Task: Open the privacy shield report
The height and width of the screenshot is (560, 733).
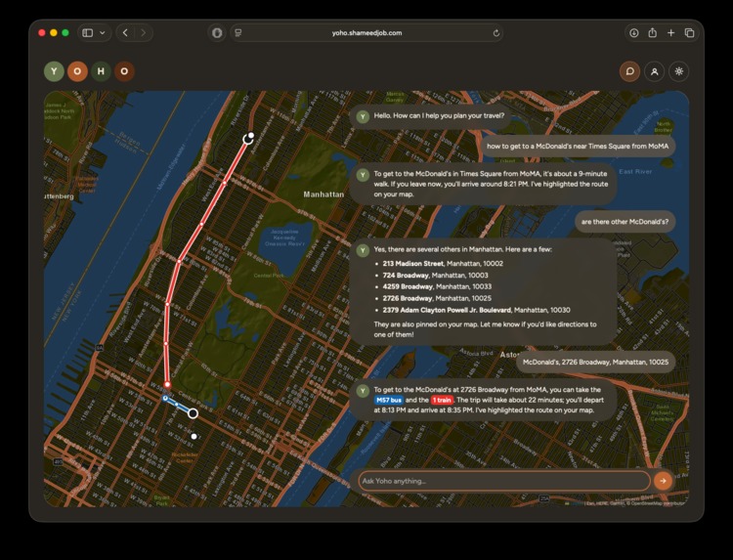Action: [x=217, y=32]
